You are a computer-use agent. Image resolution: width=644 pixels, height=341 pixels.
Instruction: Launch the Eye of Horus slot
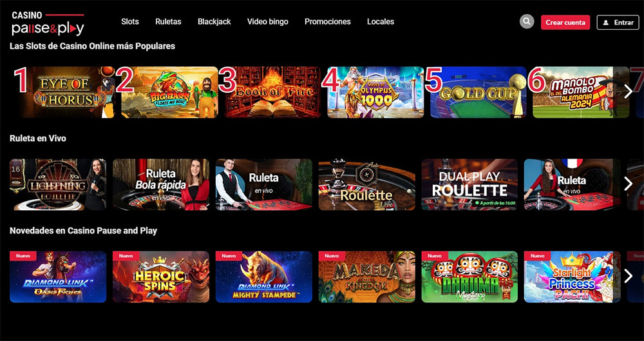coord(66,92)
